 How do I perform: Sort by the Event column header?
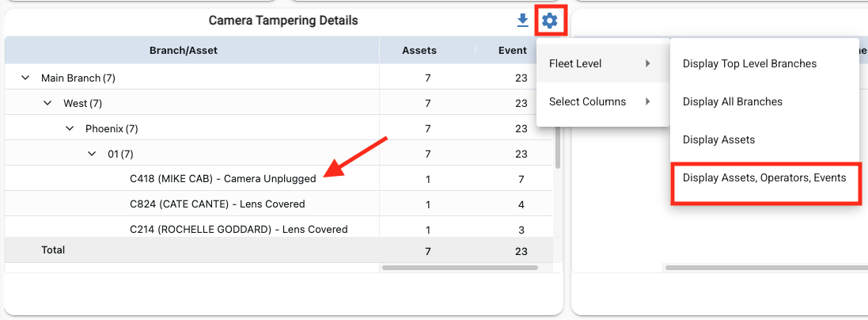(512, 51)
